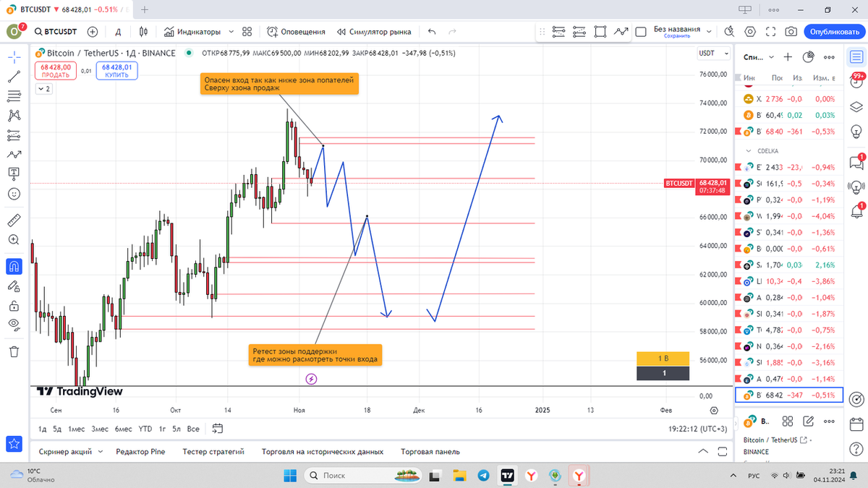
Task: Open the Индикаторы indicators dialog
Action: pos(192,32)
